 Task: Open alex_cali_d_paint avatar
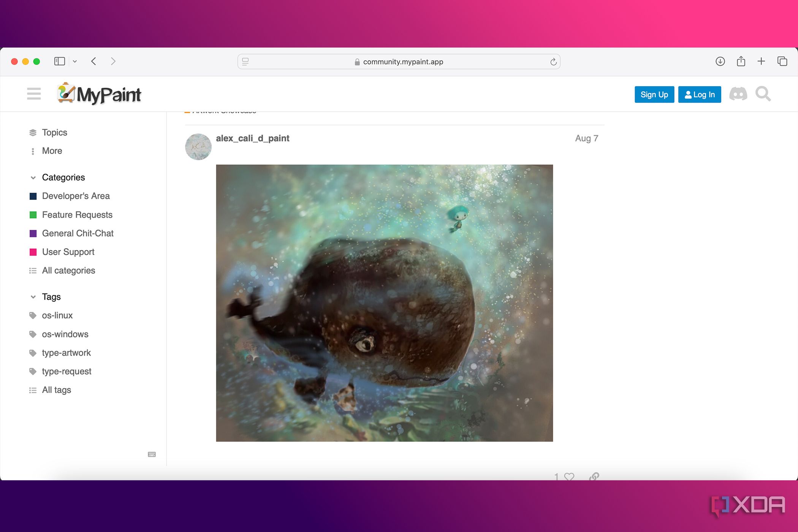pos(198,147)
